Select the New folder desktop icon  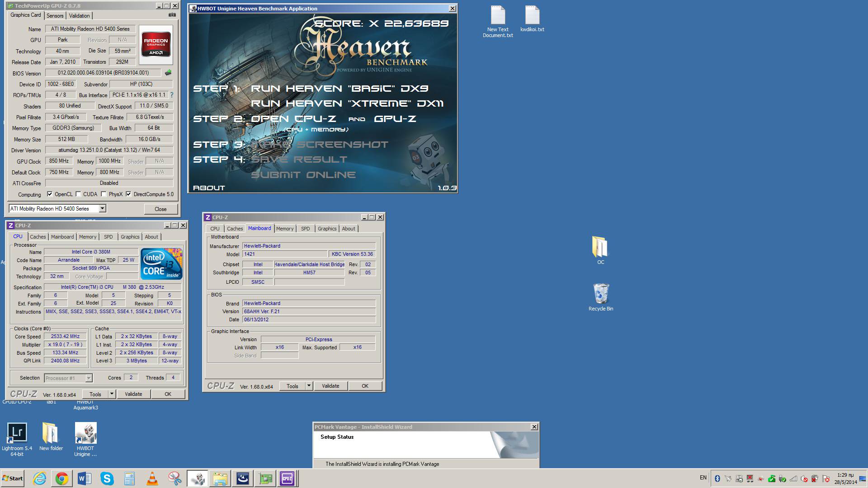click(x=51, y=436)
